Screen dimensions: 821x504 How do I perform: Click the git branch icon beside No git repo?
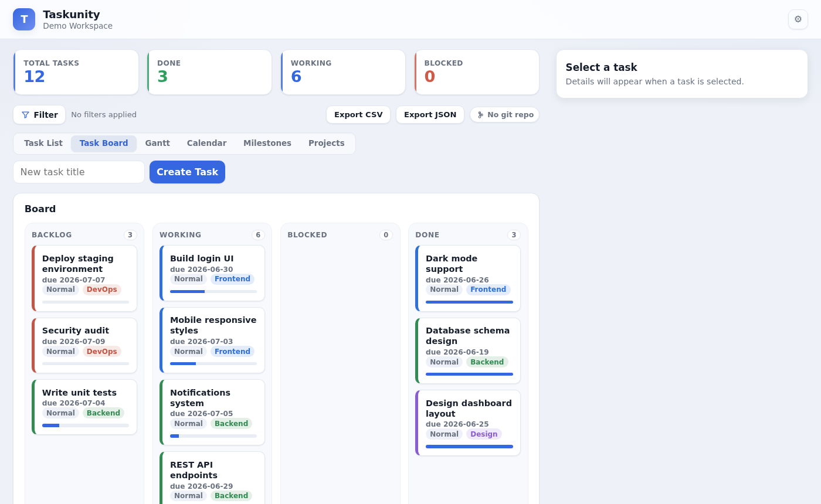(x=481, y=115)
